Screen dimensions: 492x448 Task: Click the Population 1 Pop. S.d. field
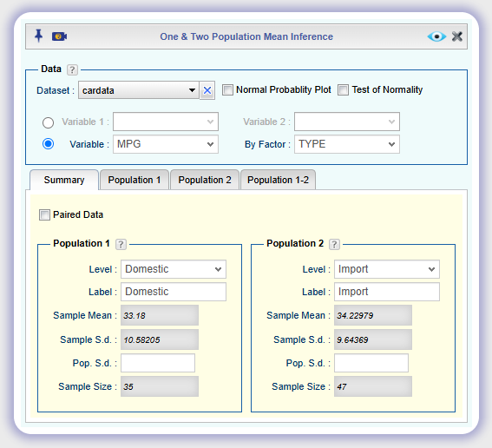click(x=158, y=363)
